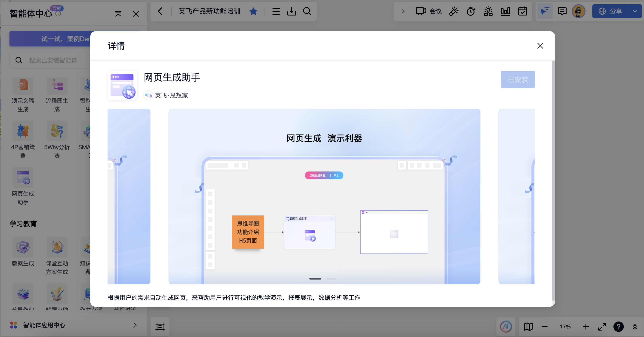The width and height of the screenshot is (644, 337).
Task: Open the search magnifier in the top bar
Action: pos(307,11)
